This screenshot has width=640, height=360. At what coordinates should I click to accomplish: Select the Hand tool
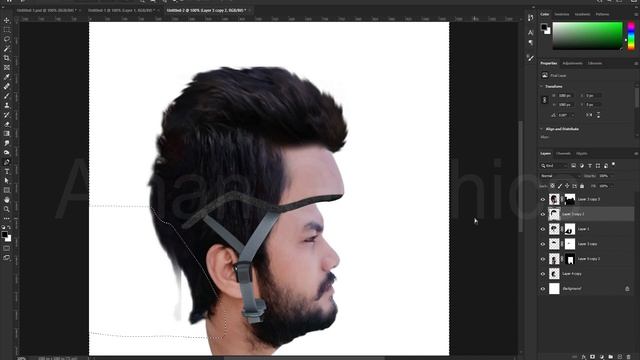(7, 200)
